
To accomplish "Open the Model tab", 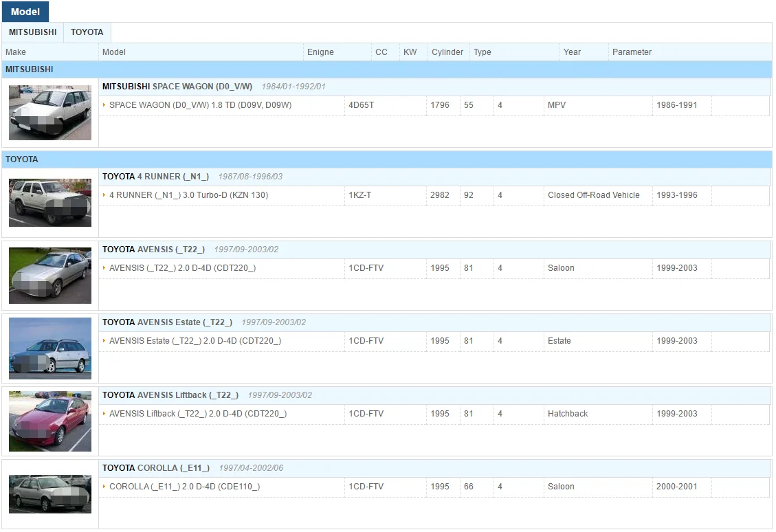I will click(x=25, y=12).
